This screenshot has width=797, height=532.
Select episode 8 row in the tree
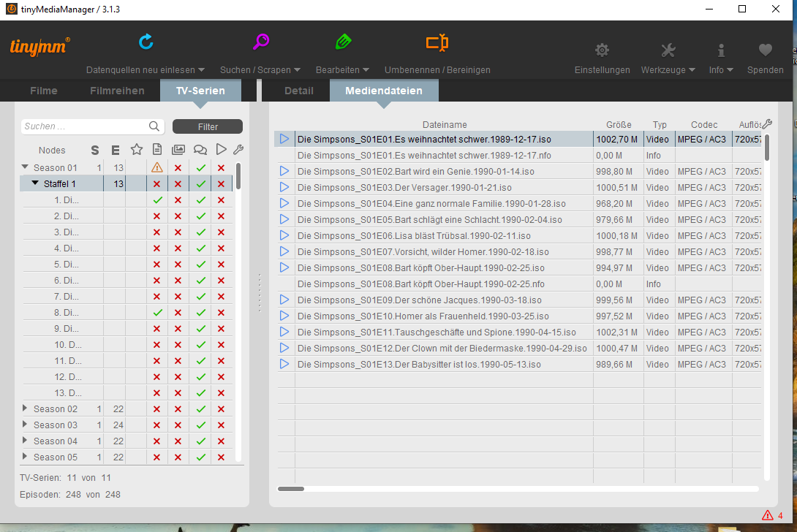point(127,313)
